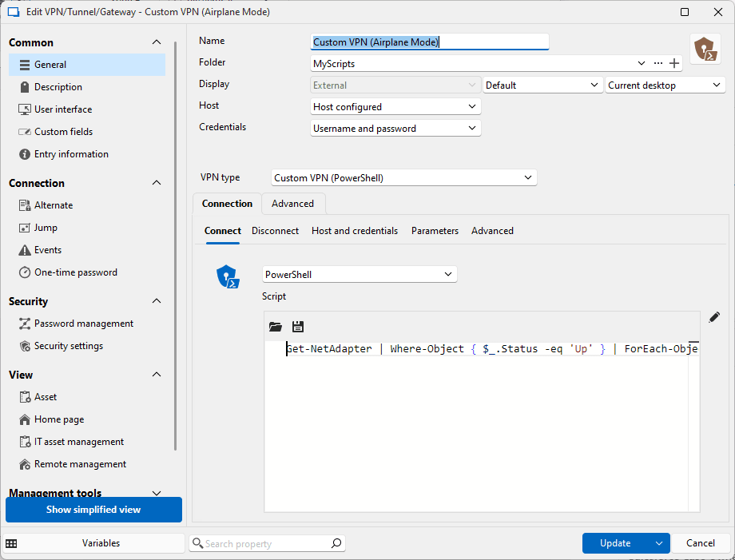Open One-time password in the sidebar

coord(75,272)
